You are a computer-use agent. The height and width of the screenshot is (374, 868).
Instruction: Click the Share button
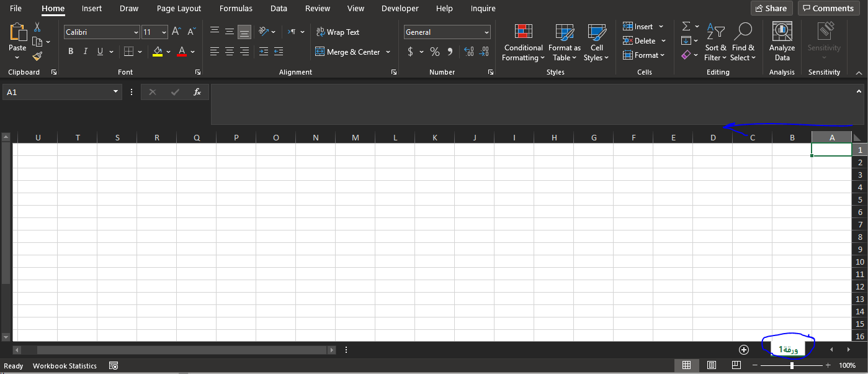click(x=771, y=8)
